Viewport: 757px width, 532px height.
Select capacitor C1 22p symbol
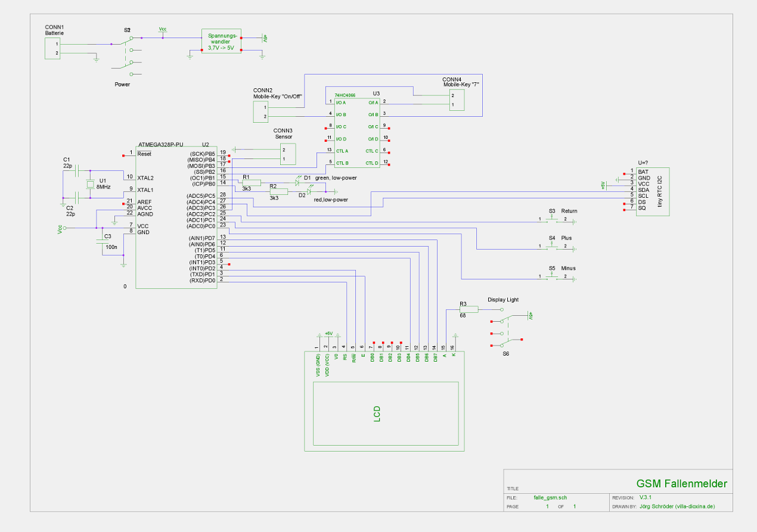tap(77, 172)
